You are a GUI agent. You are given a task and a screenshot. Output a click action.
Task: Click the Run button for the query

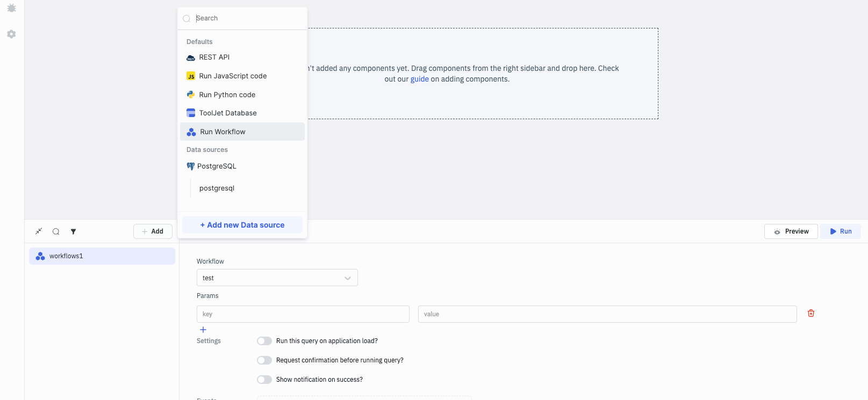coord(840,231)
